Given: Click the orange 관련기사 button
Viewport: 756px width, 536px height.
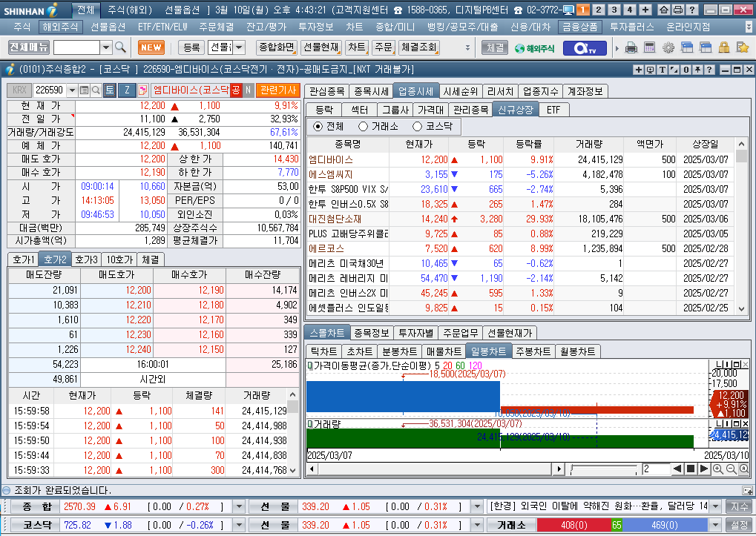Looking at the screenshot, I should [278, 90].
